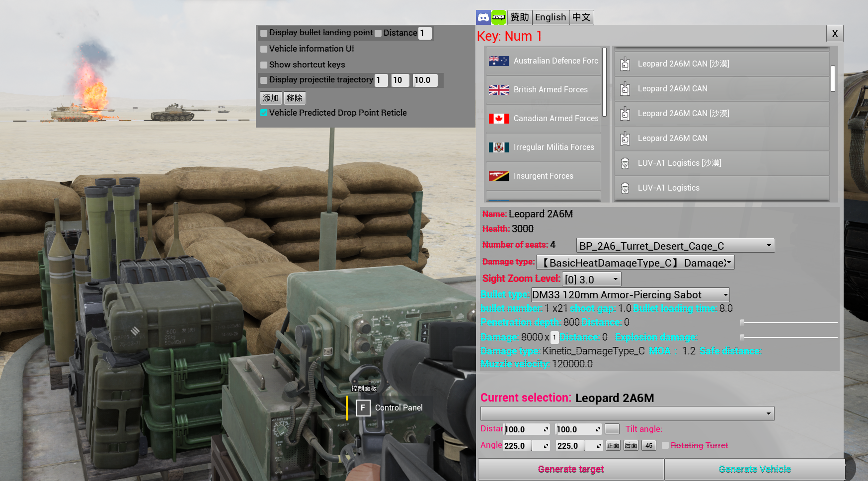Image resolution: width=868 pixels, height=481 pixels.
Task: Select Australian Defence Force flag icon
Action: (x=498, y=61)
